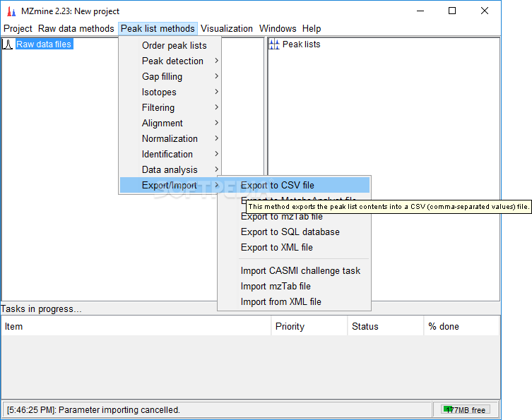The width and height of the screenshot is (532, 420).
Task: Choose Import from XML file
Action: click(294, 301)
